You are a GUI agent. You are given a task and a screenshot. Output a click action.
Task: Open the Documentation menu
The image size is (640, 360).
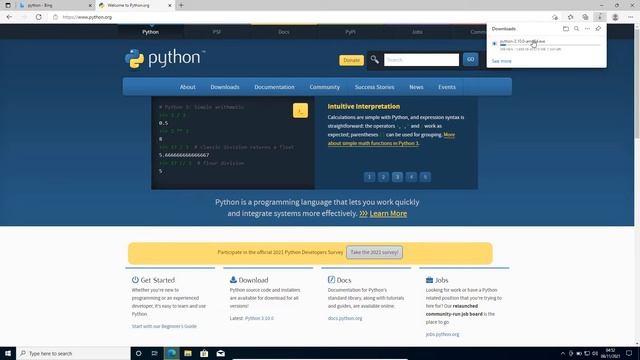pos(274,87)
